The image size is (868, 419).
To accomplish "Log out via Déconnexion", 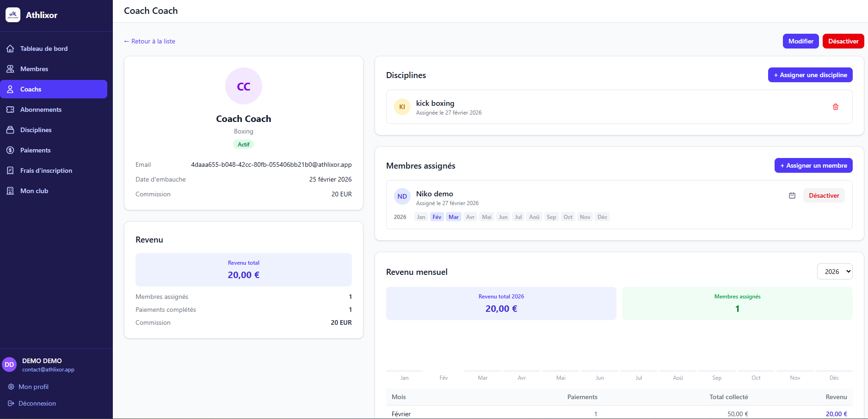I will coord(37,403).
